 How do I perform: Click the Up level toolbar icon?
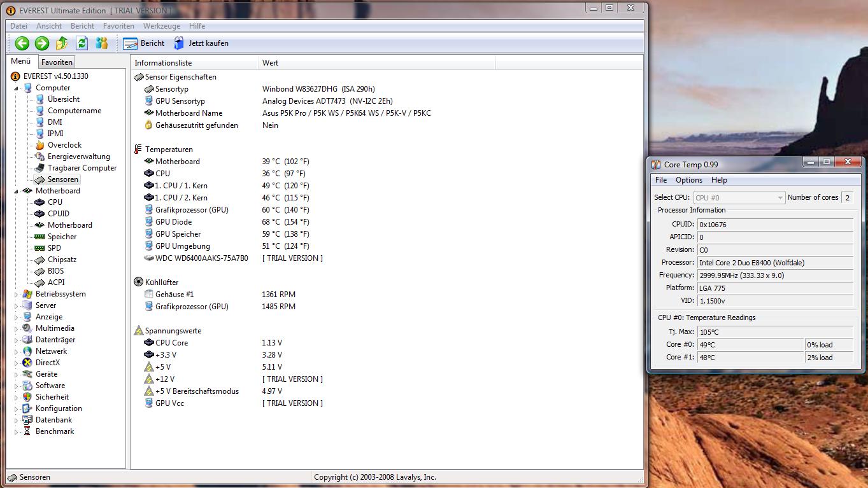[x=62, y=43]
